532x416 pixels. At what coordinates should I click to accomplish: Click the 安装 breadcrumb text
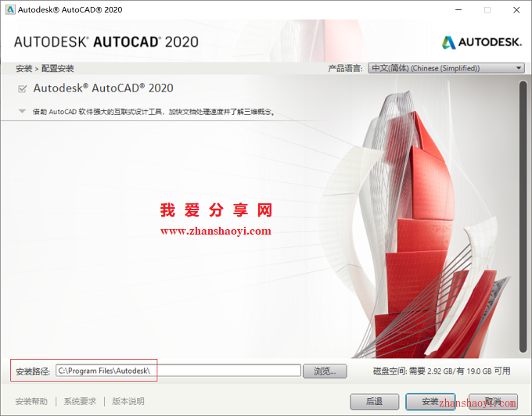23,69
